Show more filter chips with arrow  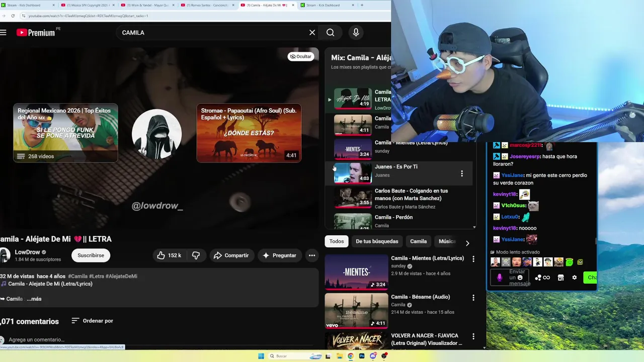click(x=467, y=243)
